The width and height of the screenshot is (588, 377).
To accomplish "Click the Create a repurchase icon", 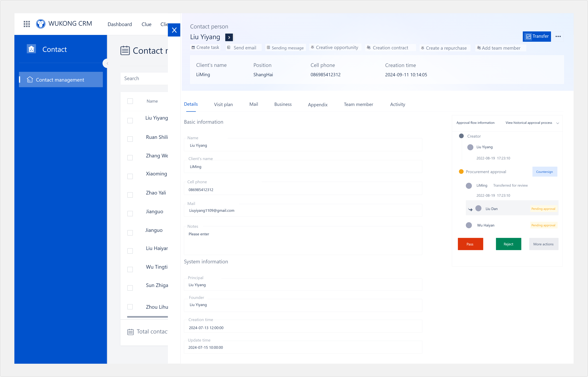I will coord(423,48).
